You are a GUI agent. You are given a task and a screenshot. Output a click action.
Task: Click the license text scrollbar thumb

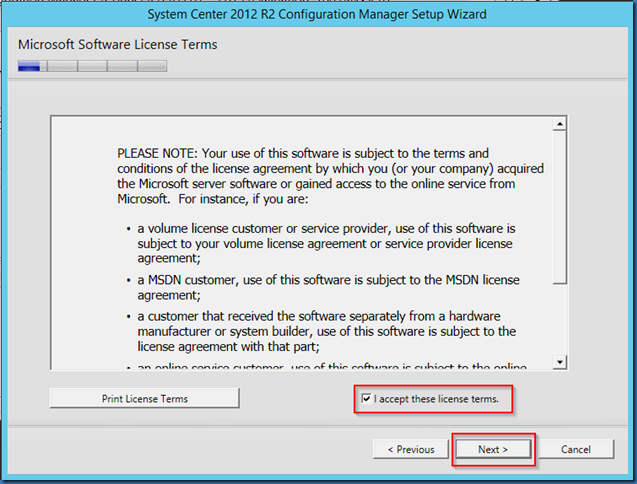click(560, 207)
